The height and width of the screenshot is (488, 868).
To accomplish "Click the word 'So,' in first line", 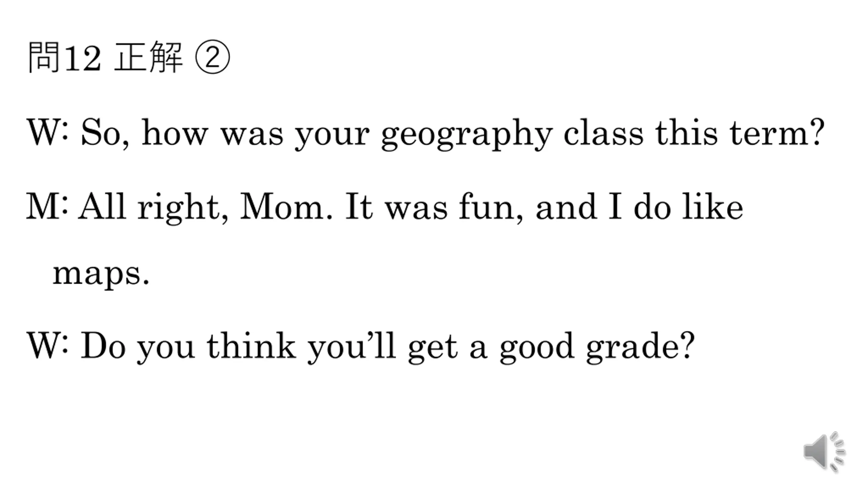I will 105,134.
